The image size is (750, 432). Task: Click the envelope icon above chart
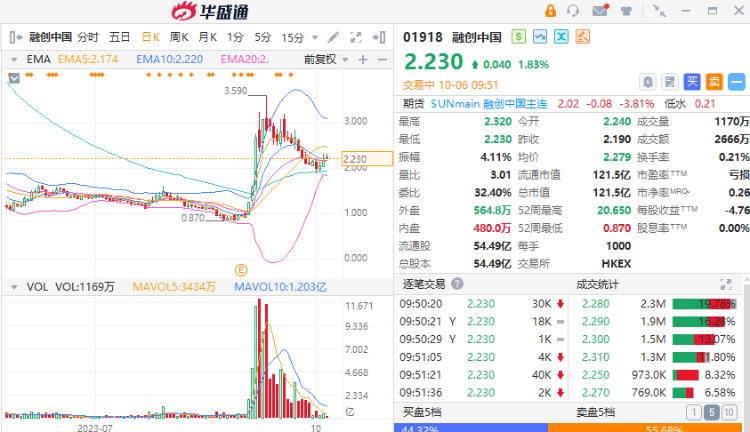coord(14,78)
